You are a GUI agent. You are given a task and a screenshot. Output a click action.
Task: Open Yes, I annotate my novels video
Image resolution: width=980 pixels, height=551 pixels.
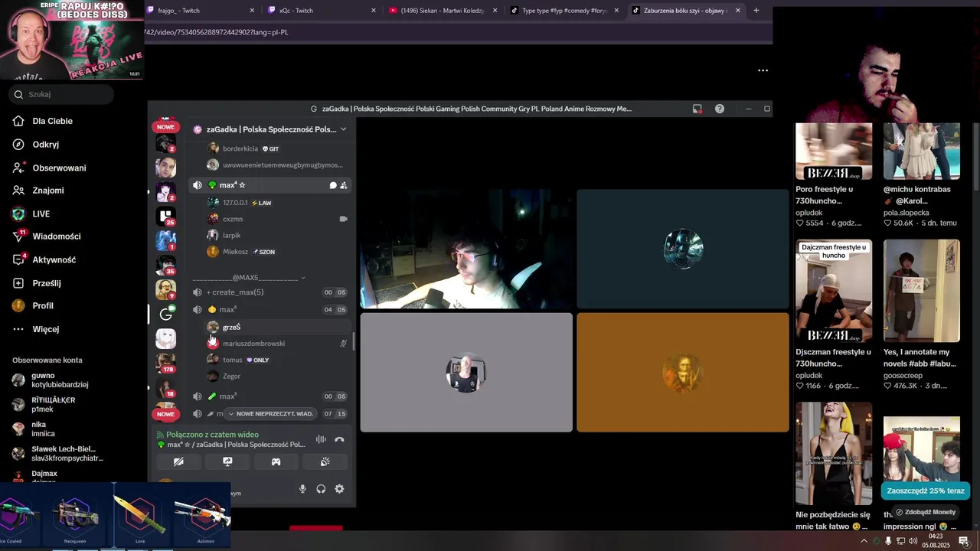(922, 291)
